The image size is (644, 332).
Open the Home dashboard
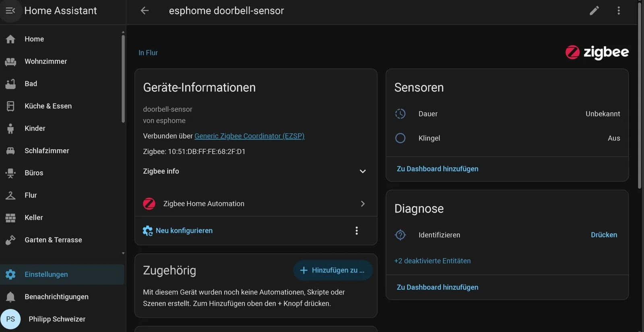[x=62, y=39]
